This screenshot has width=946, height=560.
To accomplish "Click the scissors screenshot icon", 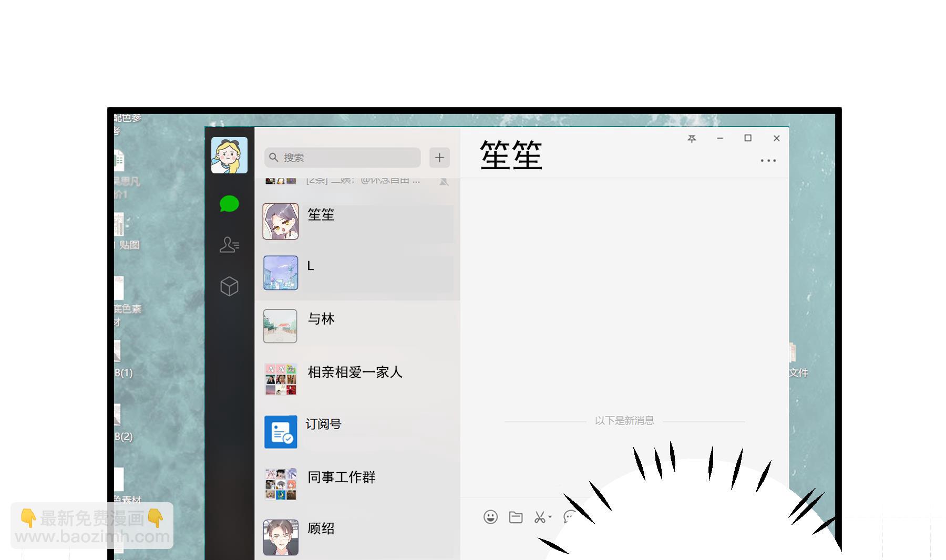I will (x=539, y=517).
